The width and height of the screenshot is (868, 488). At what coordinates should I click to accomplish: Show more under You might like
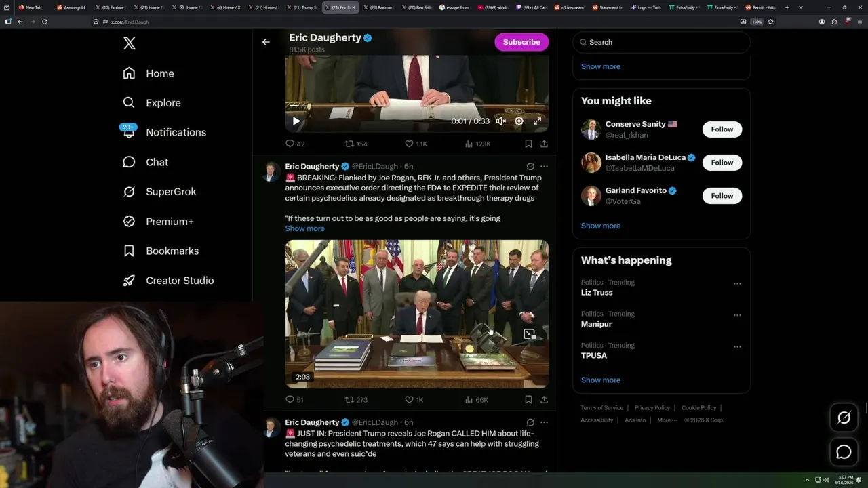click(601, 226)
